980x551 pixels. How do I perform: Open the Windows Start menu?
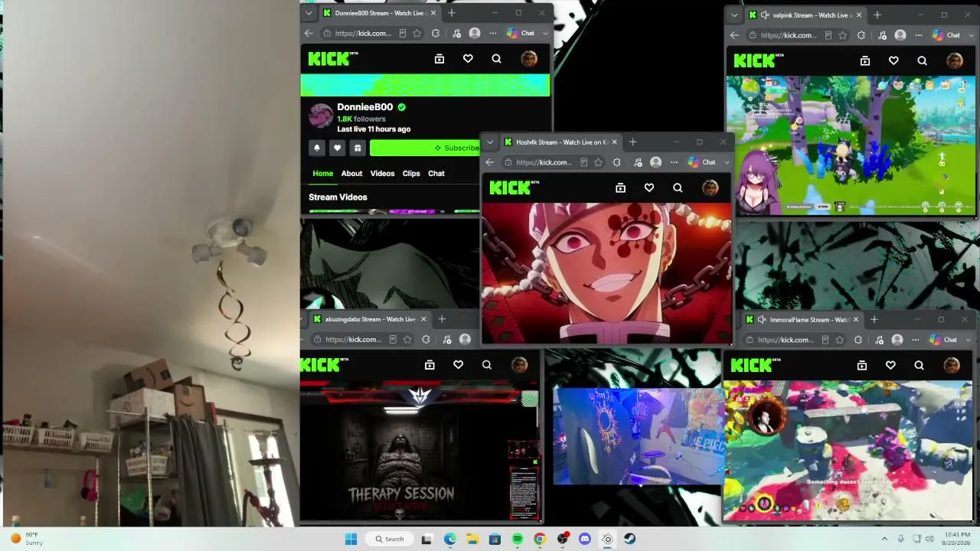click(351, 539)
